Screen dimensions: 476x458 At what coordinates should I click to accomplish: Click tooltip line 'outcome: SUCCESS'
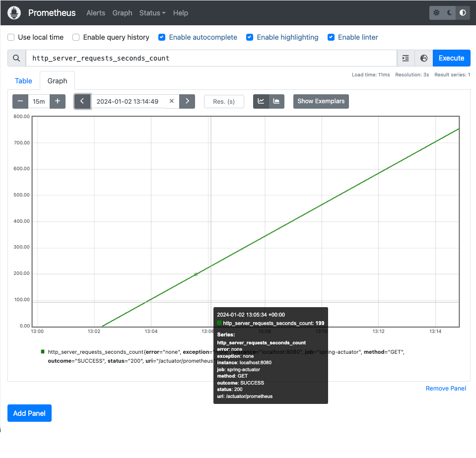coord(240,383)
